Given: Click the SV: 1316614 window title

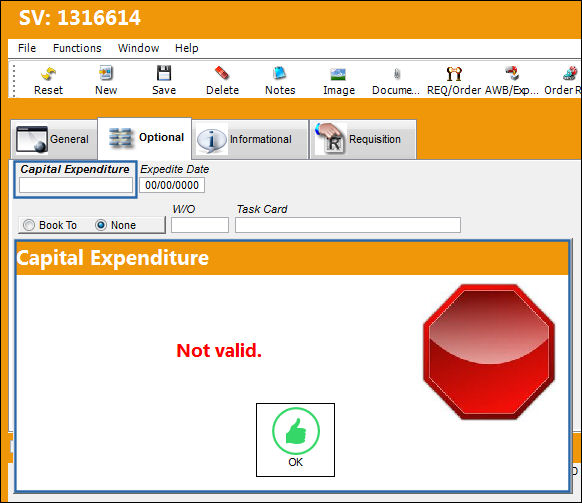Looking at the screenshot, I should click(x=80, y=17).
